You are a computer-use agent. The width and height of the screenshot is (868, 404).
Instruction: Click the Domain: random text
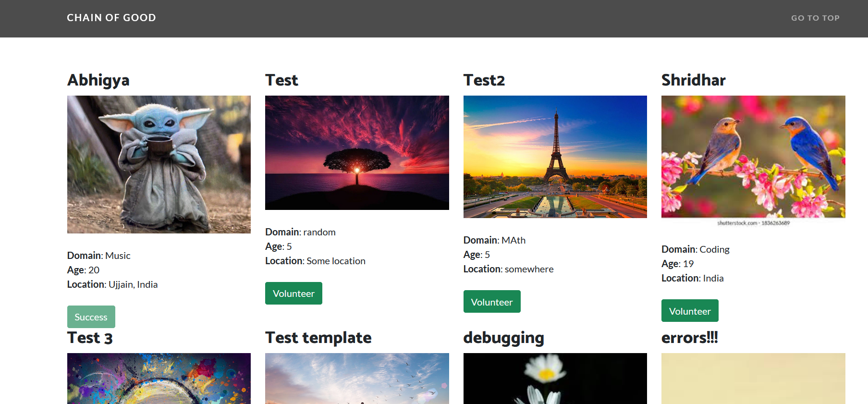[x=300, y=232]
